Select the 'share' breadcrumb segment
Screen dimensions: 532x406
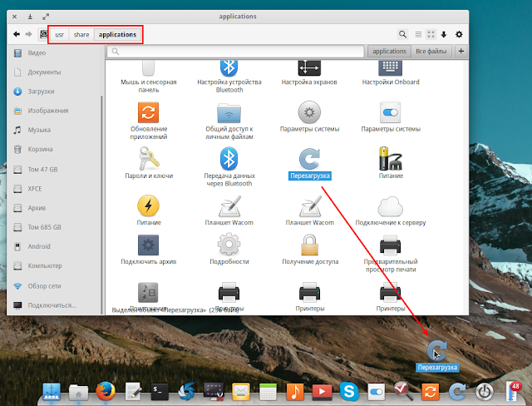(x=81, y=35)
